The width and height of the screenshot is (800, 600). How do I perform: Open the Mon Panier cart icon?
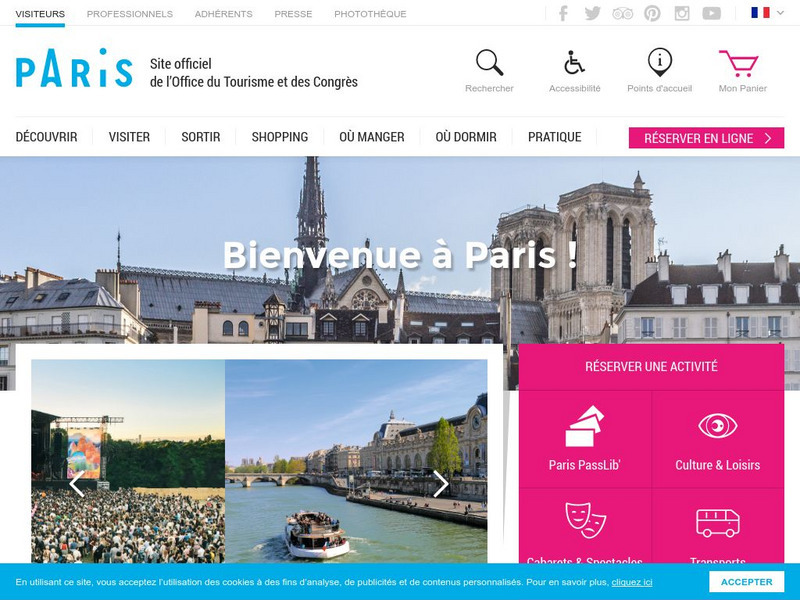coord(739,63)
